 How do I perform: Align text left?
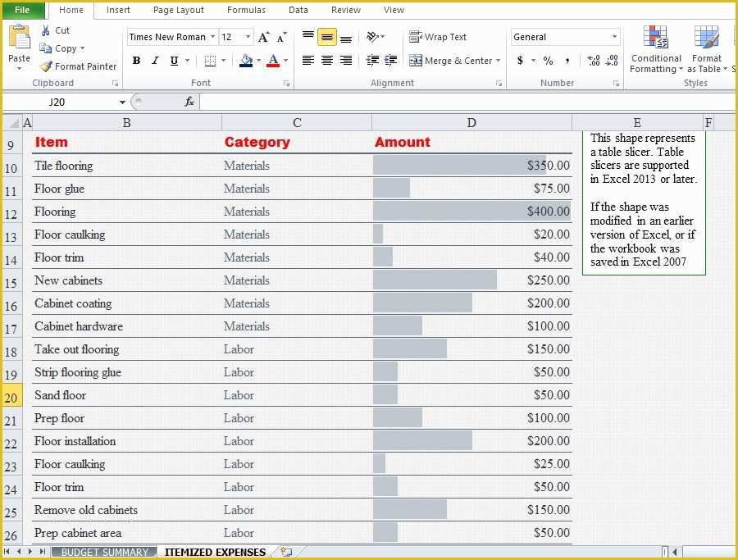(x=308, y=60)
